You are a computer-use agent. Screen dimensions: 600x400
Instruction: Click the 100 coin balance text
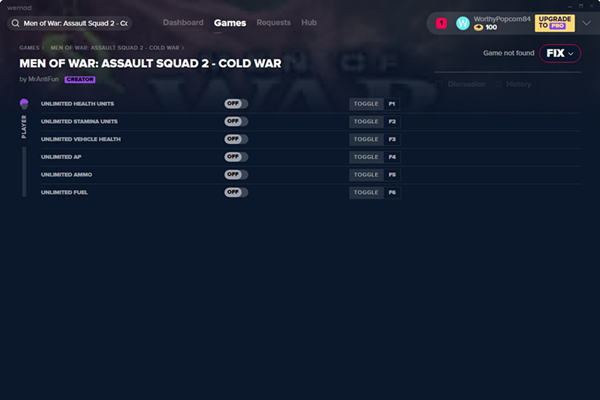coord(491,28)
